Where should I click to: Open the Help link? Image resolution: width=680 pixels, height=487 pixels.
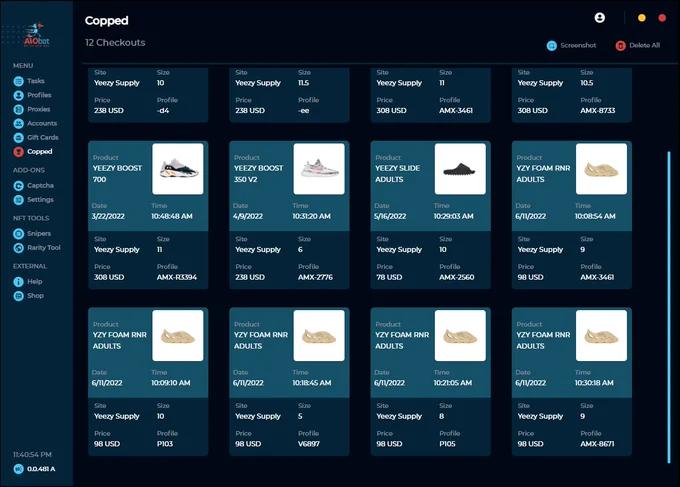pyautogui.click(x=35, y=281)
